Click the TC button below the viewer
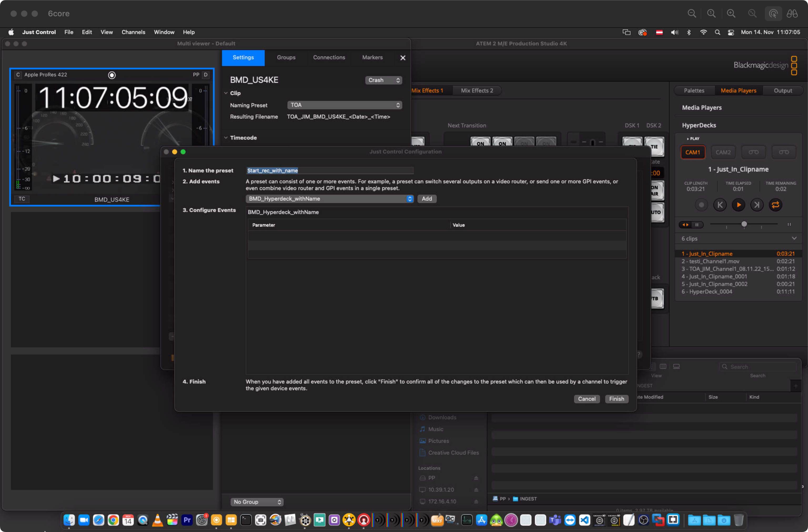The image size is (808, 532). (x=22, y=199)
